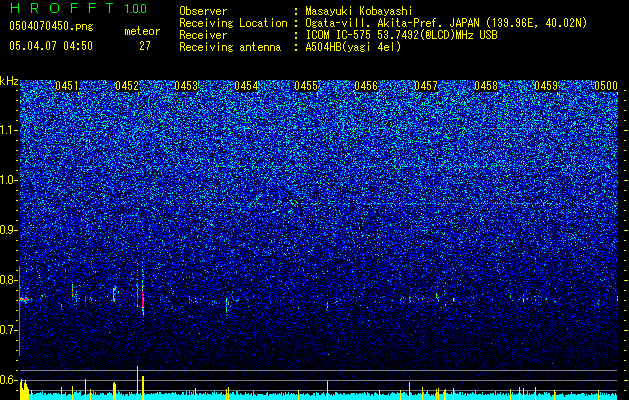Click the 0452 time marker

127,86
